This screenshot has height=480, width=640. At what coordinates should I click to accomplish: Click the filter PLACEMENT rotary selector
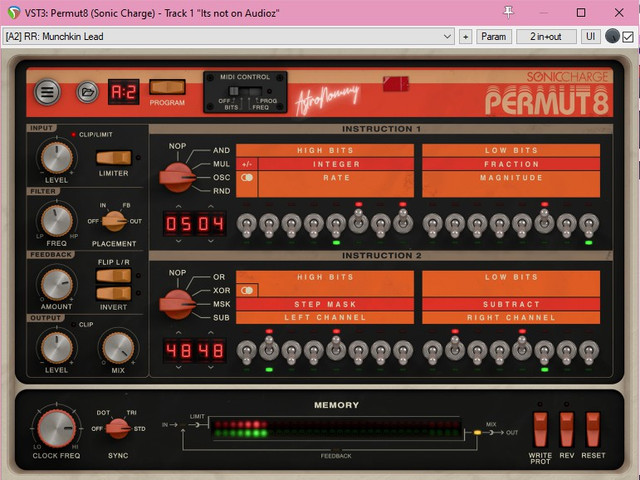[114, 221]
